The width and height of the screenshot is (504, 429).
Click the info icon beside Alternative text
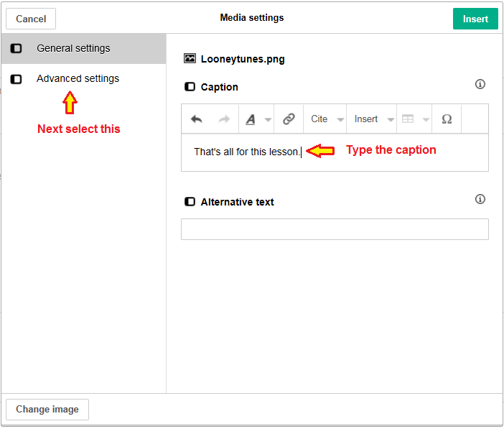[x=480, y=199]
